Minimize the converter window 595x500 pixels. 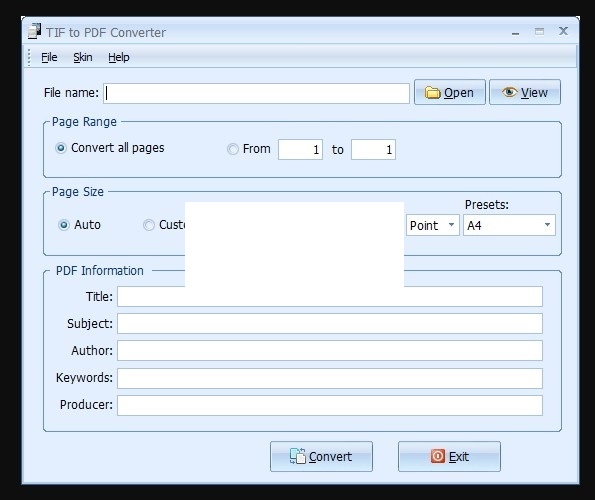[515, 33]
